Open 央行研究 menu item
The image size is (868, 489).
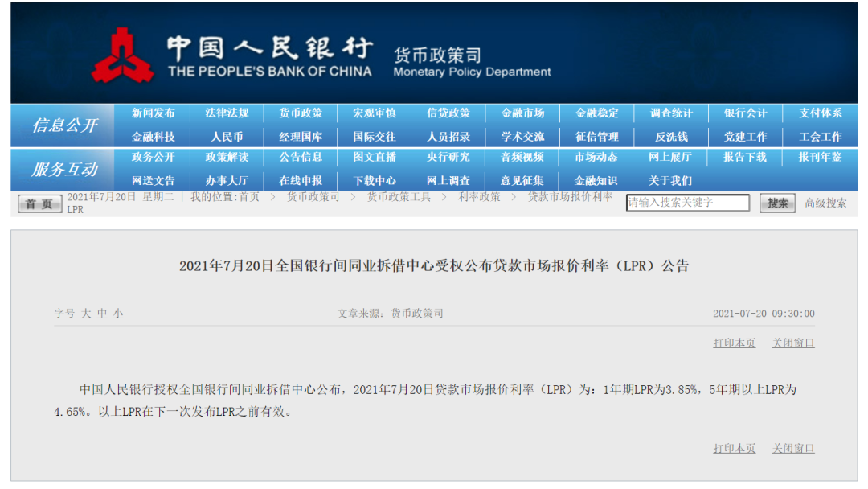[x=448, y=158]
